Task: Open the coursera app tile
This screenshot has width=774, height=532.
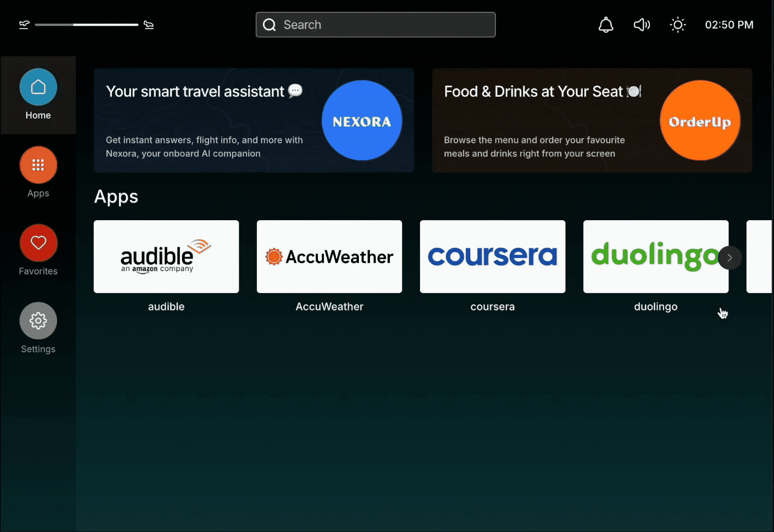Action: pos(493,257)
